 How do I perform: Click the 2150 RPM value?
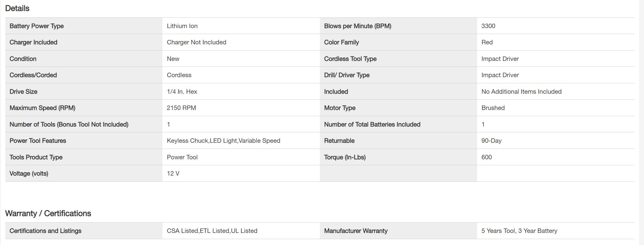point(181,108)
